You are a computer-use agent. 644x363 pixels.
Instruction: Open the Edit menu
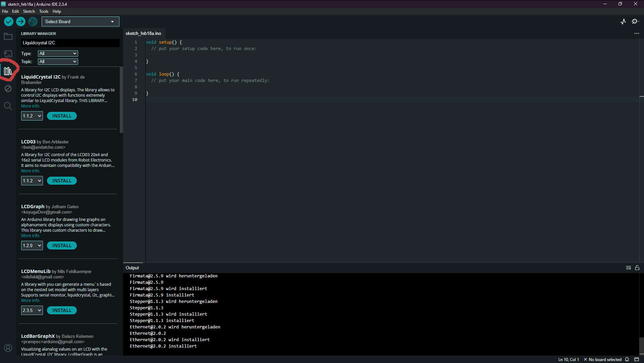pyautogui.click(x=15, y=11)
